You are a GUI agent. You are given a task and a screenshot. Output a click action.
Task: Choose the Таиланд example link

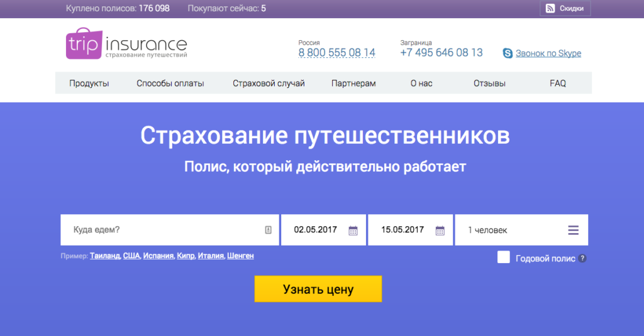tap(104, 256)
